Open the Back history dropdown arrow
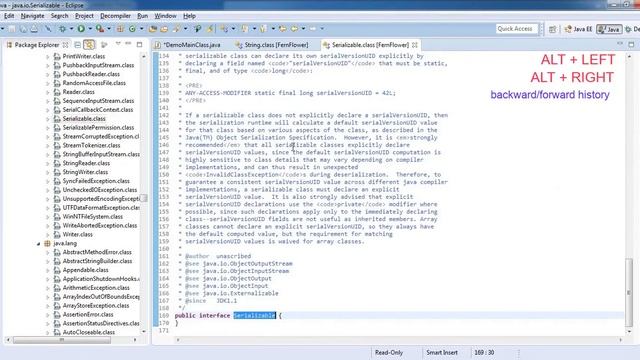This screenshot has height=360, width=640. coord(303,29)
